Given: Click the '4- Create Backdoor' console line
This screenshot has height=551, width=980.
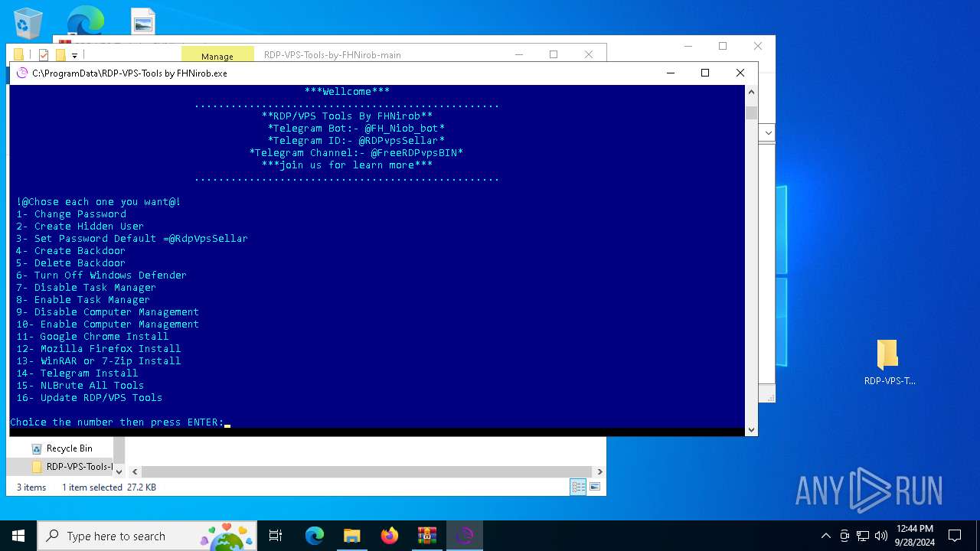Looking at the screenshot, I should tap(70, 251).
